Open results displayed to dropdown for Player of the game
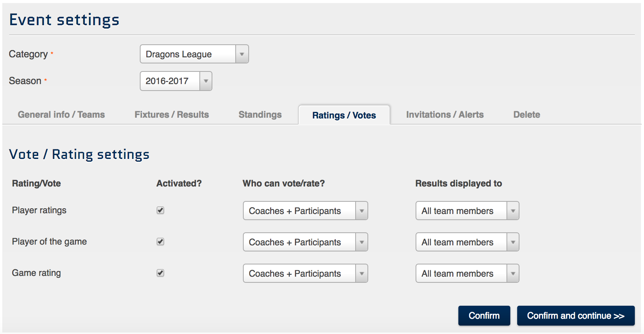Screen dimensions: 644x334 467,242
